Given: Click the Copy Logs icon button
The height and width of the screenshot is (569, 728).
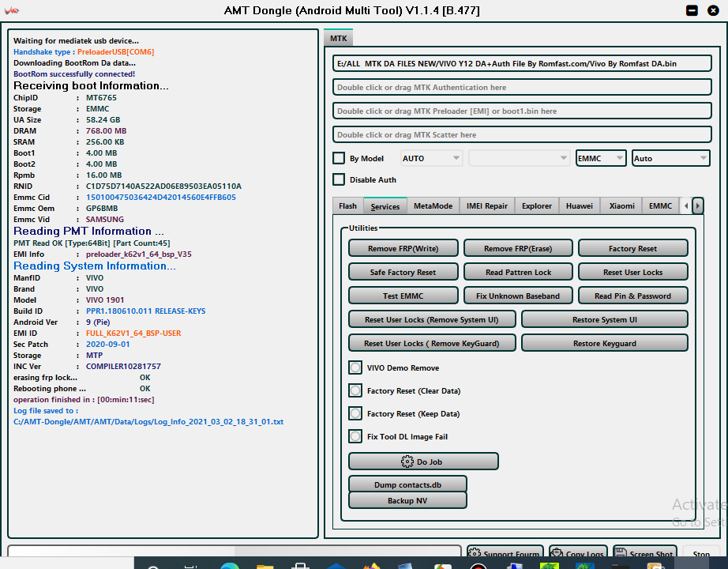Looking at the screenshot, I should coord(579,553).
